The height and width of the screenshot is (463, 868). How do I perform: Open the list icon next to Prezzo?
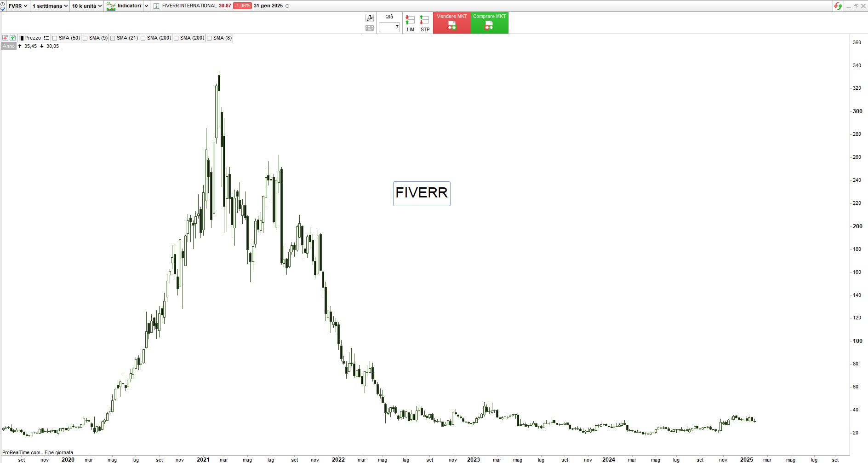(46, 38)
